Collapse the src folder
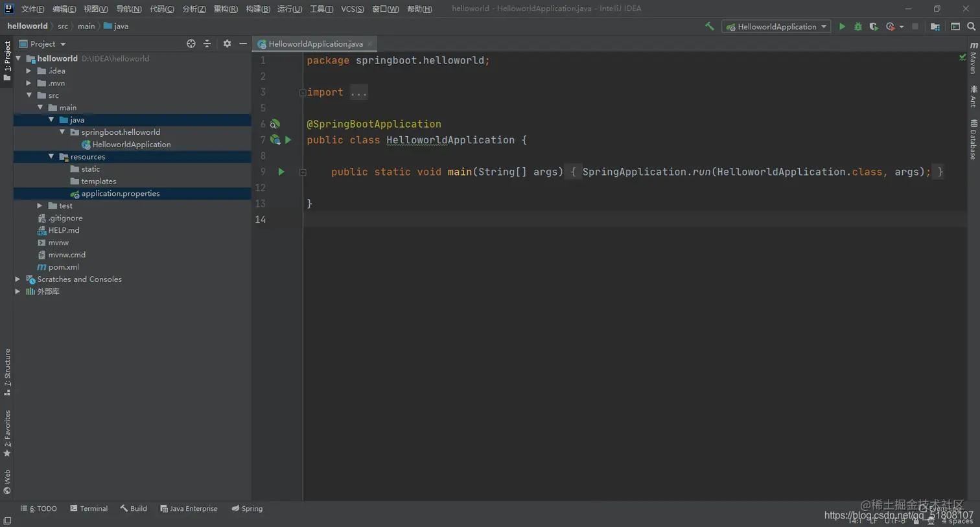The image size is (980, 527). click(29, 95)
